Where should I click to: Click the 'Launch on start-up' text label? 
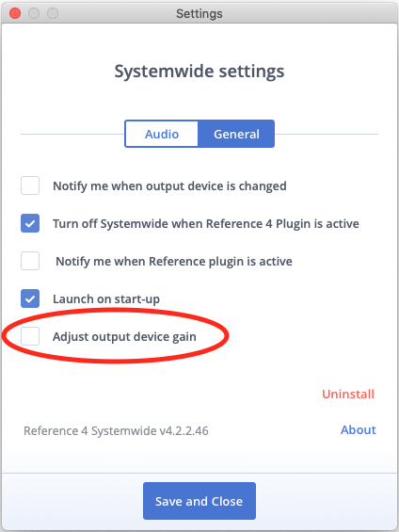point(106,298)
